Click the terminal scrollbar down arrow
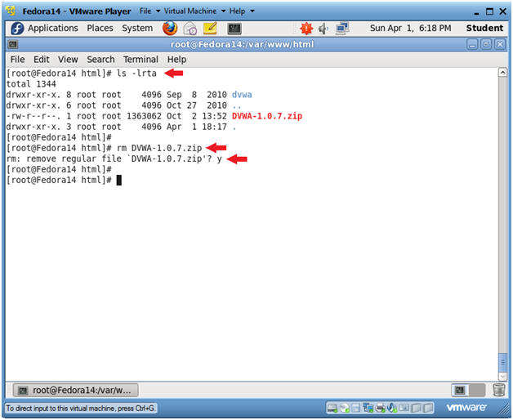 [x=502, y=377]
